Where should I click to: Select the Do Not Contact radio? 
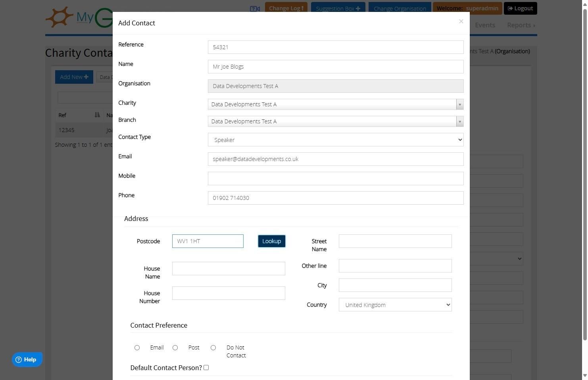(213, 348)
